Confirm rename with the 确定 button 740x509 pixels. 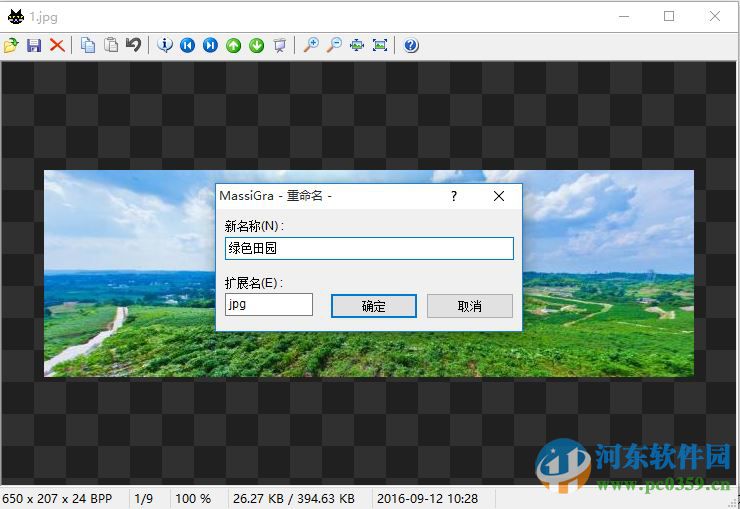point(374,306)
